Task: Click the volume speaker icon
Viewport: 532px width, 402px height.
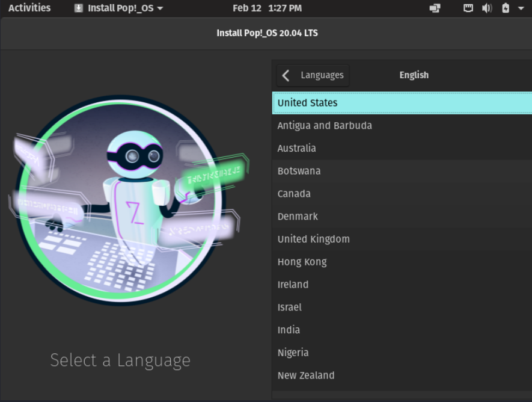Action: [487, 8]
